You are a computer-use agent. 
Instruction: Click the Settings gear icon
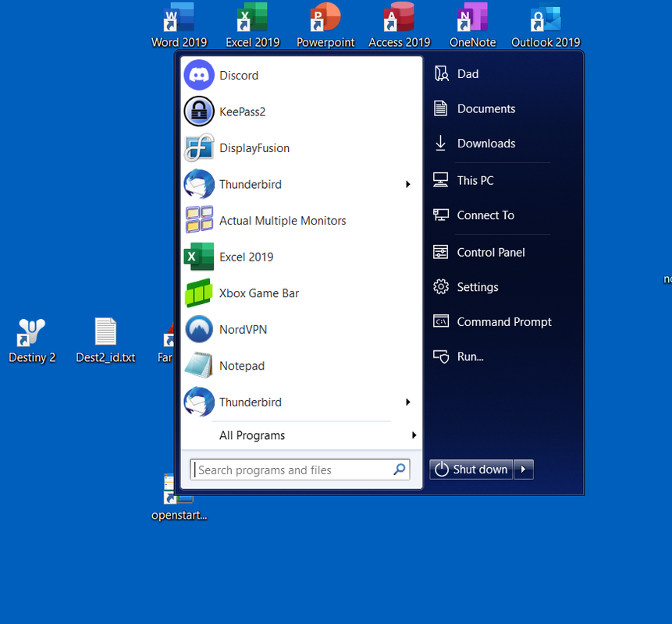[x=440, y=287]
